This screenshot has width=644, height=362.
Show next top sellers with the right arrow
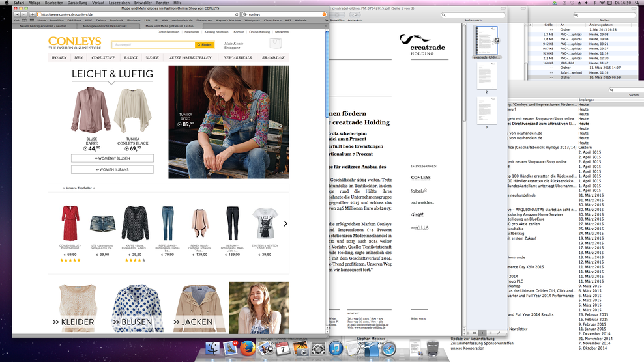(285, 223)
